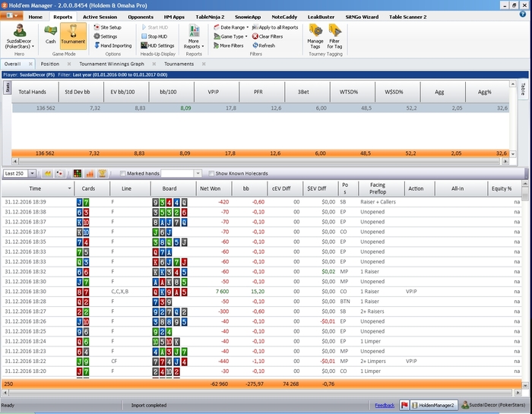Enable Show Known Holecards checkbox
This screenshot has height=414, width=532.
[x=211, y=174]
